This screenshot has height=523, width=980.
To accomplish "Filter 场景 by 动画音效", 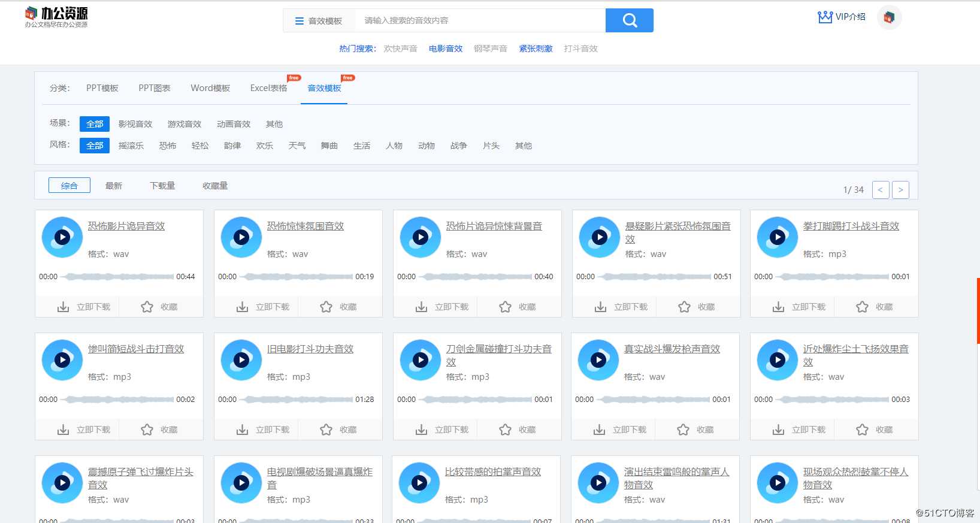I will [x=234, y=124].
